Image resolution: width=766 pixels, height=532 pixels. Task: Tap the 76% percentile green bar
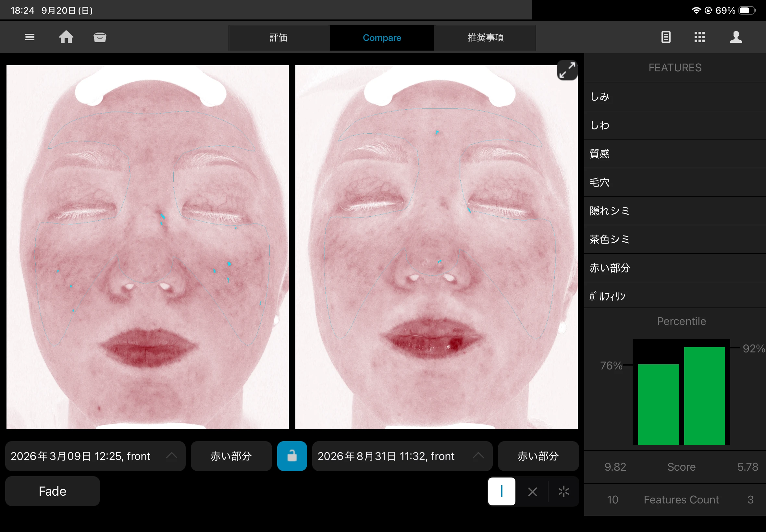pyautogui.click(x=658, y=404)
